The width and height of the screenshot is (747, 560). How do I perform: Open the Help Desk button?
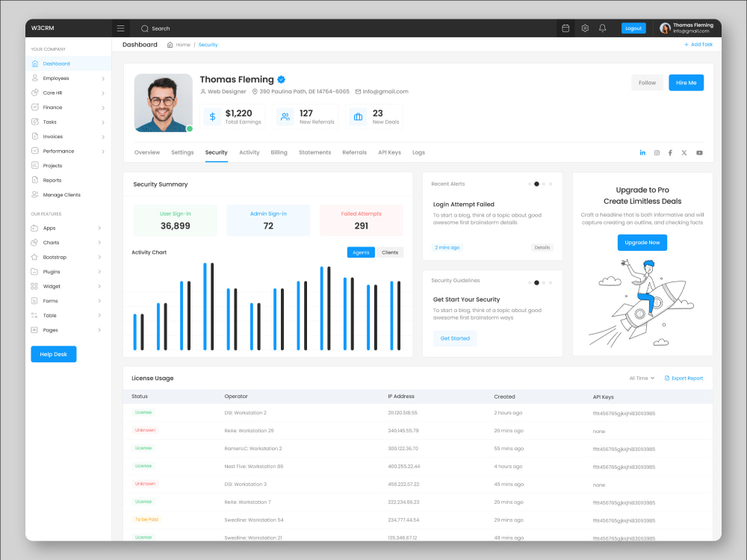point(53,354)
